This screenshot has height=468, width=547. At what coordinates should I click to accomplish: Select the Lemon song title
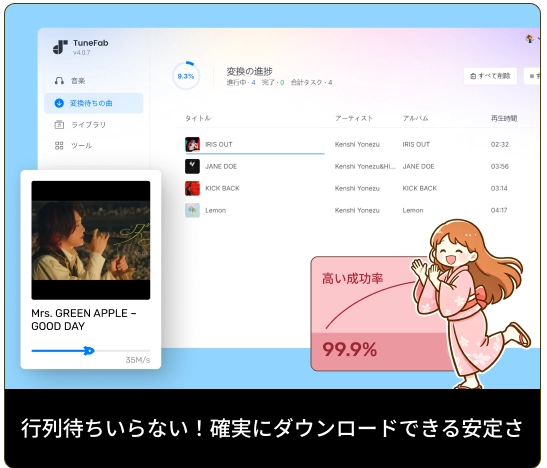(216, 210)
